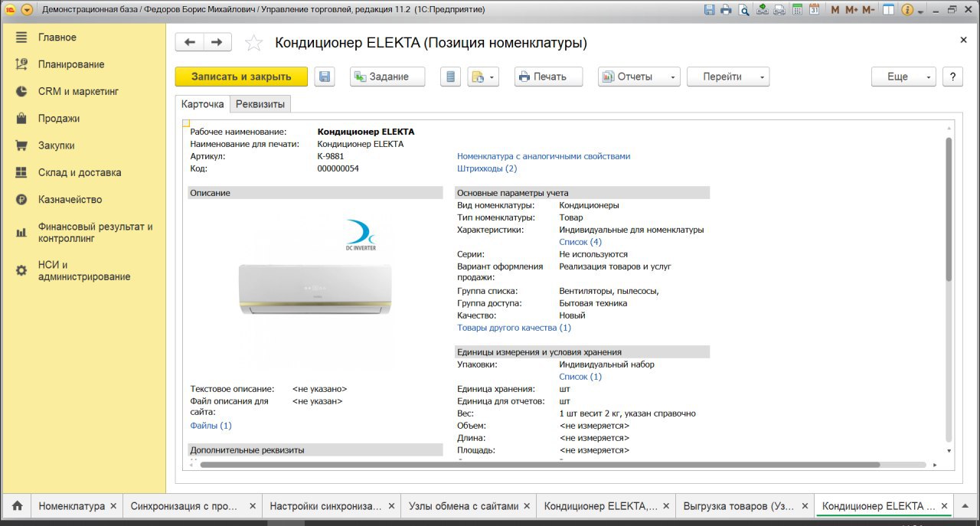
Task: Click the Задание button
Action: (x=387, y=77)
